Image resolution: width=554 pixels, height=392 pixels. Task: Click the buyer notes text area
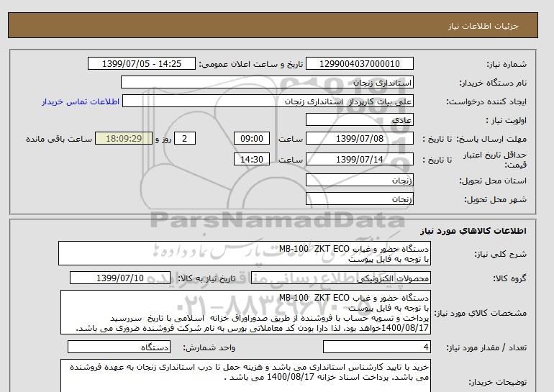pyautogui.click(x=245, y=376)
